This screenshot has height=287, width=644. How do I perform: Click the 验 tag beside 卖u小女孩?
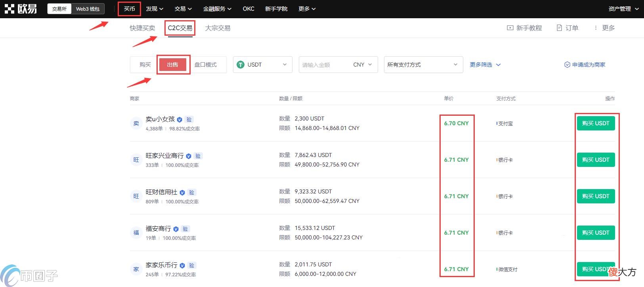(x=189, y=119)
